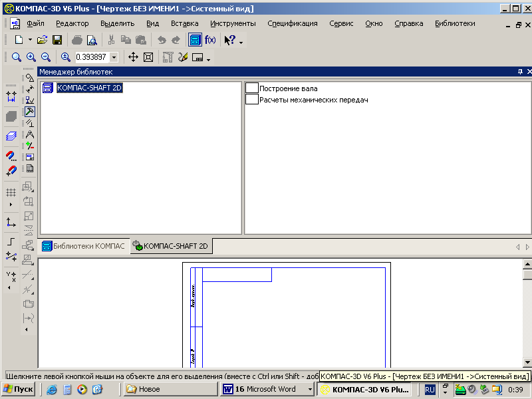Click the dimensions panel icon
Screen dimensions: 532x399
tap(30, 89)
